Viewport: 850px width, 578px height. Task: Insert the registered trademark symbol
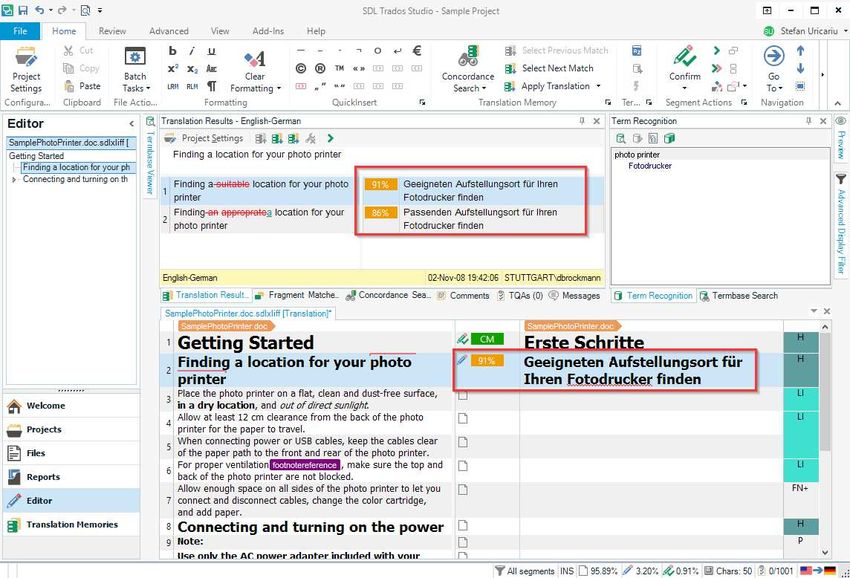(320, 68)
